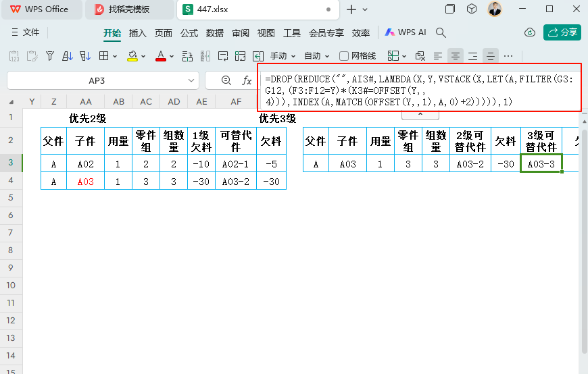This screenshot has height=374, width=588.
Task: Apply the red font color
Action: 160,56
